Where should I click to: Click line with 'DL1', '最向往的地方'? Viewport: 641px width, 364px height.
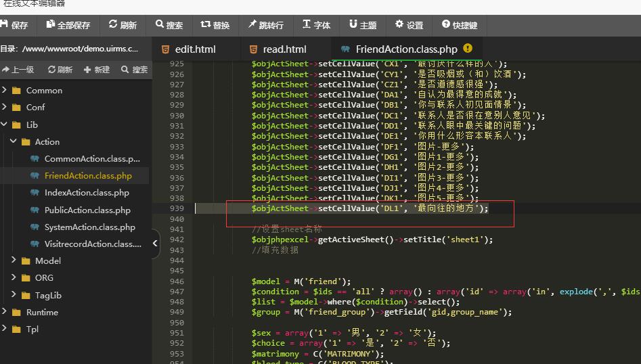370,208
